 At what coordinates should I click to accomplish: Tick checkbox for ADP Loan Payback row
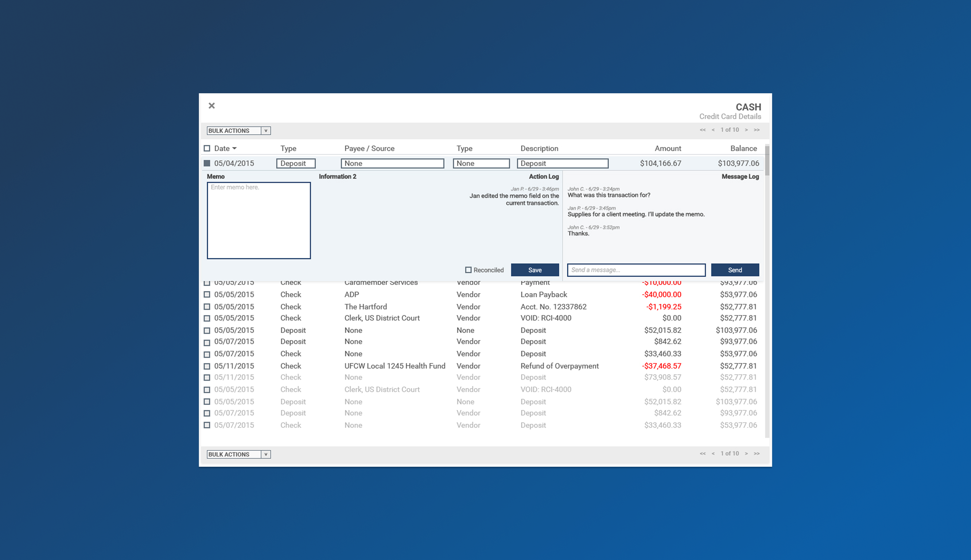(x=207, y=295)
